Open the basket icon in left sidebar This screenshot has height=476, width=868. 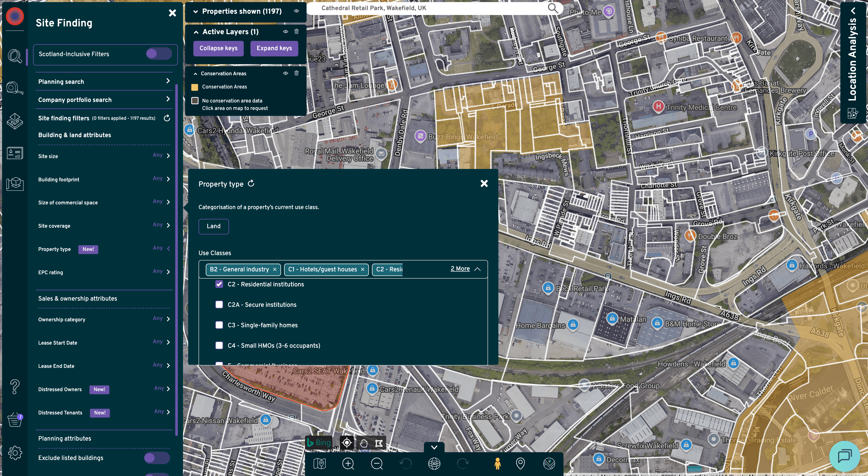click(x=15, y=420)
